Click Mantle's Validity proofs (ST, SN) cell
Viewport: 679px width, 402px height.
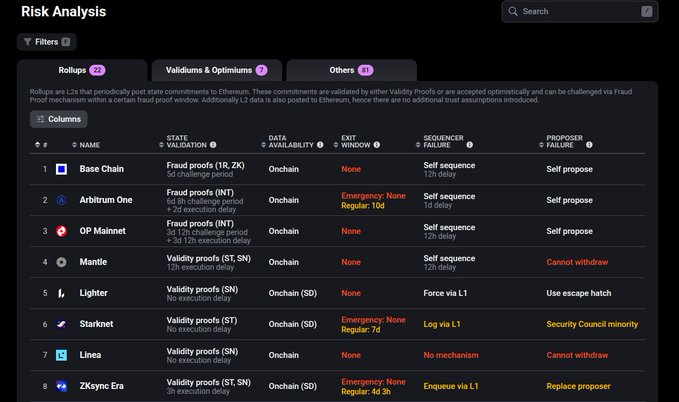click(208, 263)
